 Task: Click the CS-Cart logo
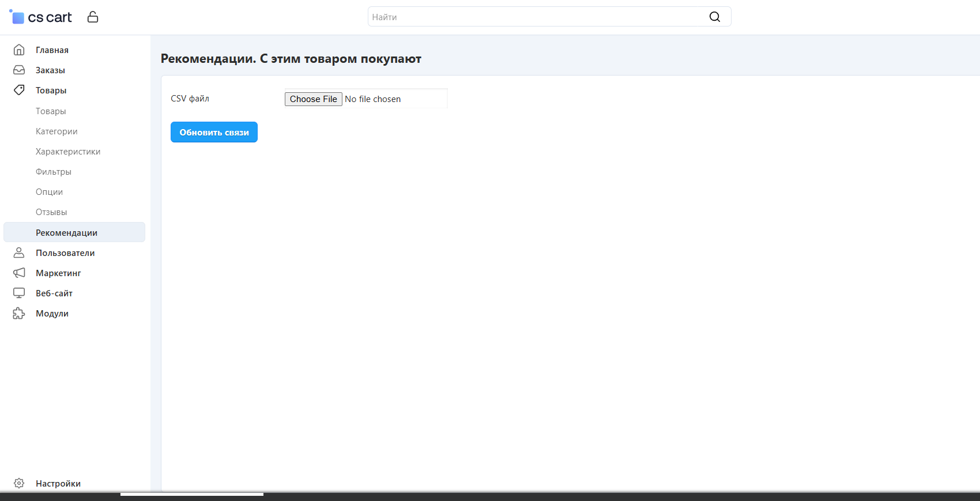[x=40, y=17]
